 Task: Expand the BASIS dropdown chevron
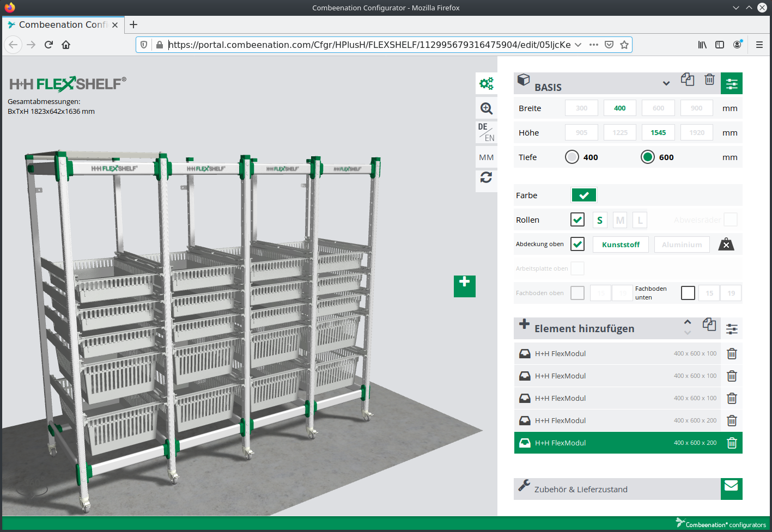[666, 83]
